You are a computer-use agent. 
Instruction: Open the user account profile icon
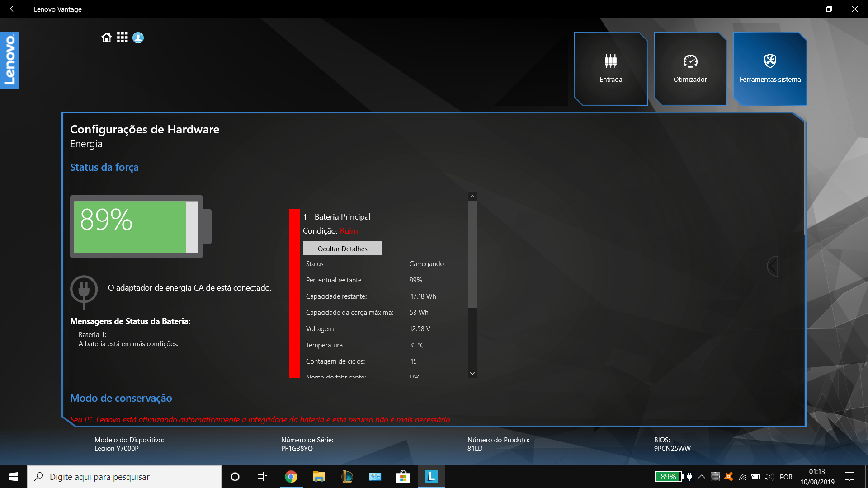[x=138, y=38]
